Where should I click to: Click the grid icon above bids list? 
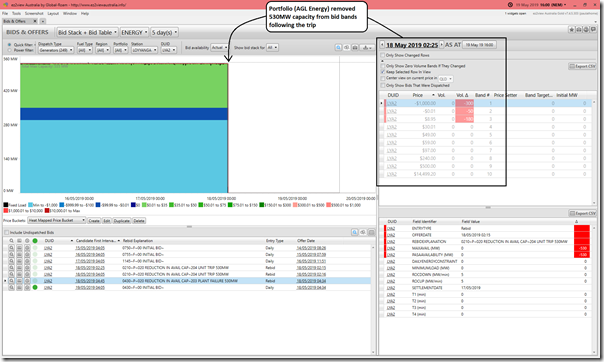[371, 232]
